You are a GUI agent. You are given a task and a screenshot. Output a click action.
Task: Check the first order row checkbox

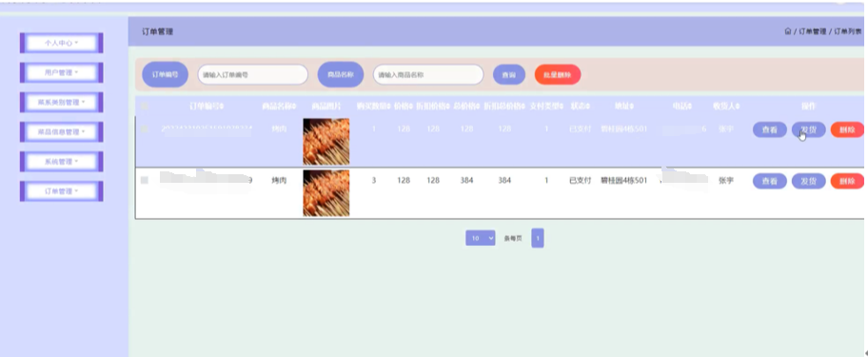click(145, 129)
